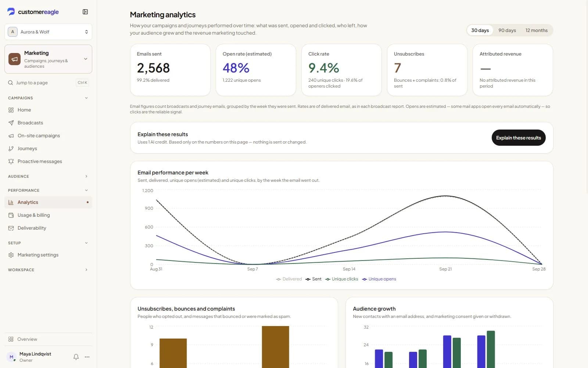Open the Deliverability page
The image size is (588, 368).
[48, 228]
